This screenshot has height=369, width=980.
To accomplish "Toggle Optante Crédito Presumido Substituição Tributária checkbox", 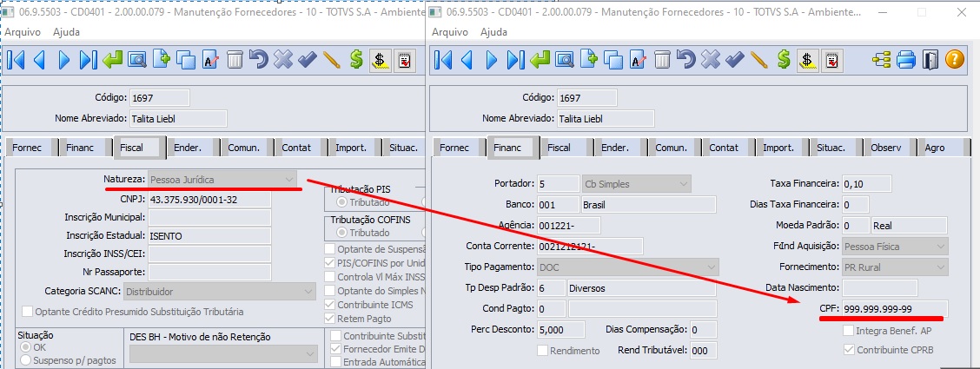I will (x=28, y=312).
